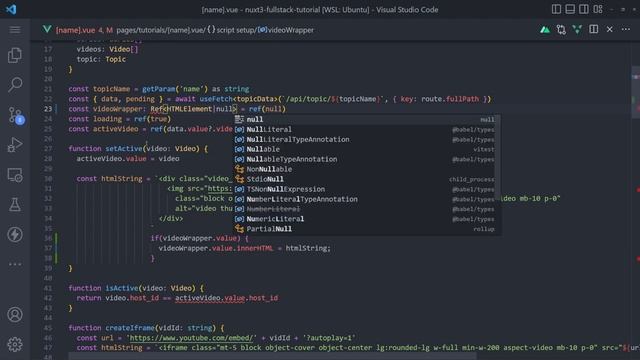Open changes compare icon in editor toolbar

click(x=561, y=29)
